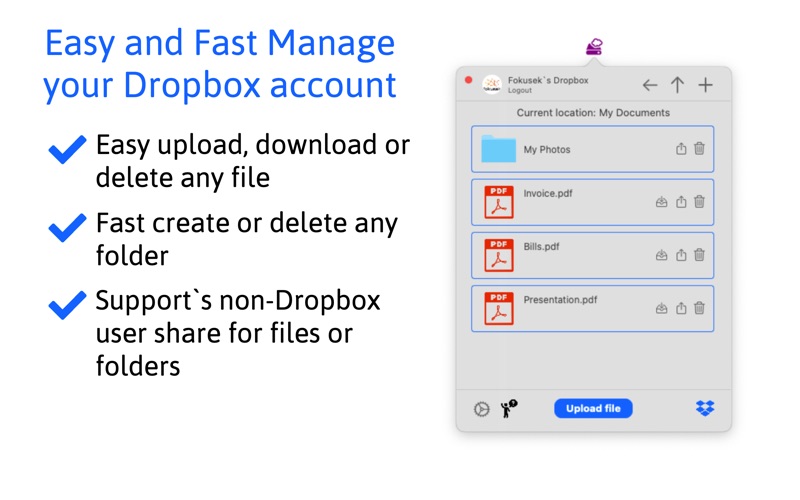Click the Logout link
The height and width of the screenshot is (500, 800).
519,91
